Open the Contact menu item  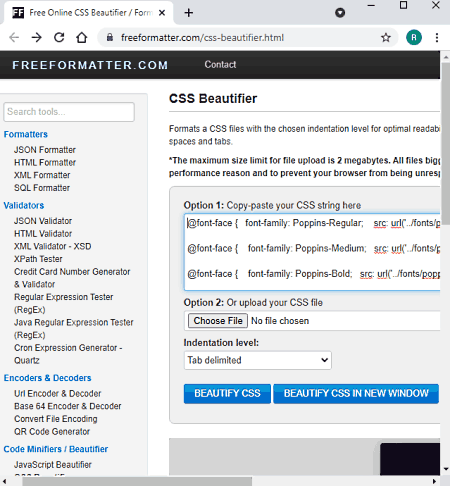(220, 64)
